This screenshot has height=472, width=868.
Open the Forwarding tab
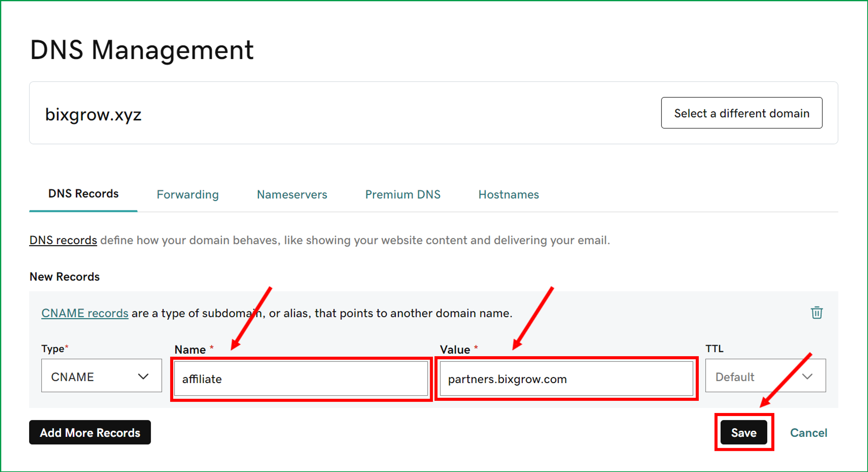tap(187, 195)
